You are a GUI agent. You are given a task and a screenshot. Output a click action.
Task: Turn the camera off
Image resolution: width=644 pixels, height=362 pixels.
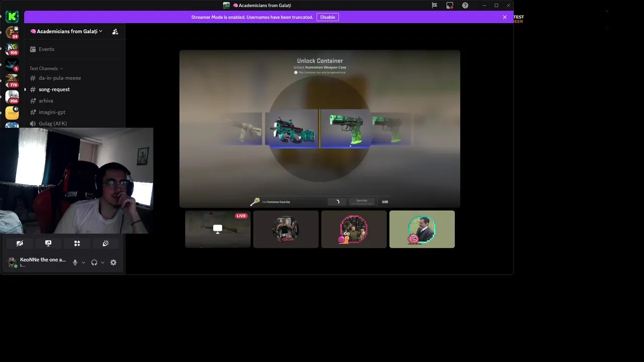(x=20, y=243)
